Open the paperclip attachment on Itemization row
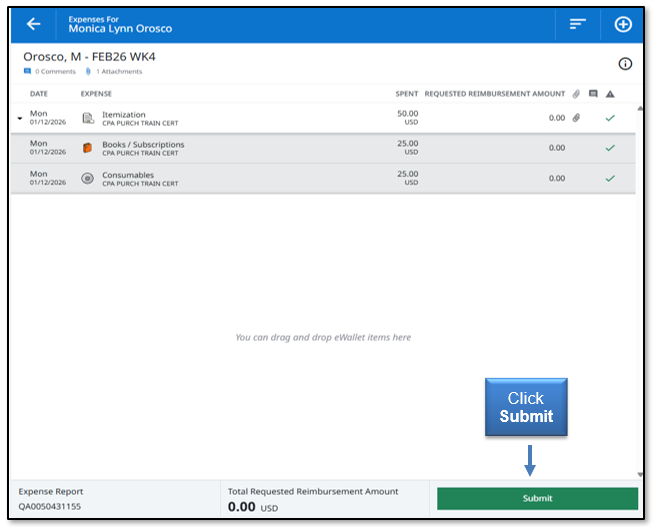The width and height of the screenshot is (658, 527). tap(576, 119)
